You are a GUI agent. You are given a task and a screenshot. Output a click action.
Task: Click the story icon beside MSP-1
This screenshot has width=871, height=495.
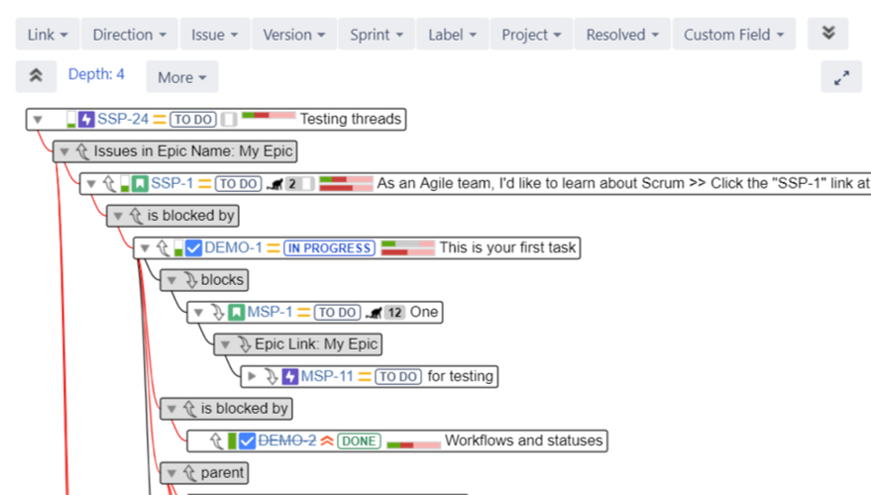(x=236, y=312)
